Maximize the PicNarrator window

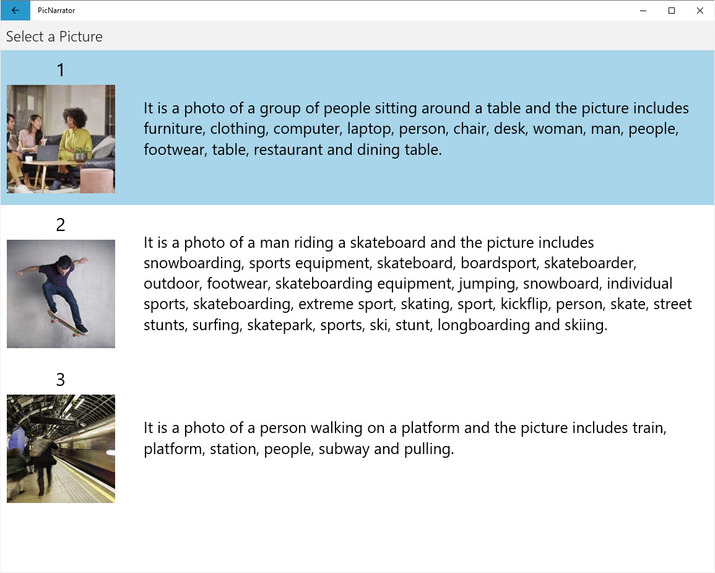(x=671, y=10)
